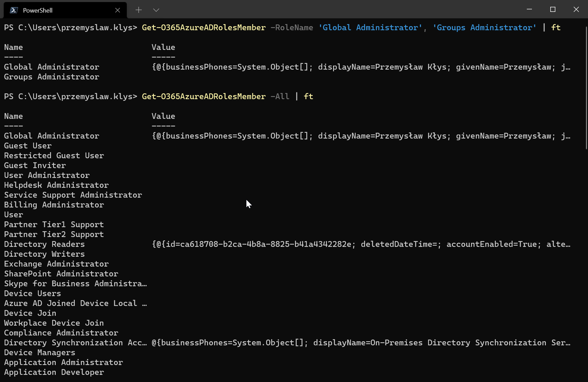Click the SharePoint Administrator role name
Screen dimensions: 588x382
pos(61,274)
